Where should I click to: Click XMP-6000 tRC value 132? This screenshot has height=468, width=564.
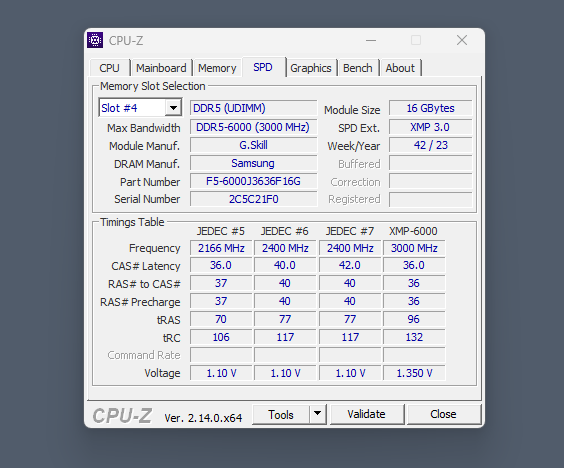point(414,337)
